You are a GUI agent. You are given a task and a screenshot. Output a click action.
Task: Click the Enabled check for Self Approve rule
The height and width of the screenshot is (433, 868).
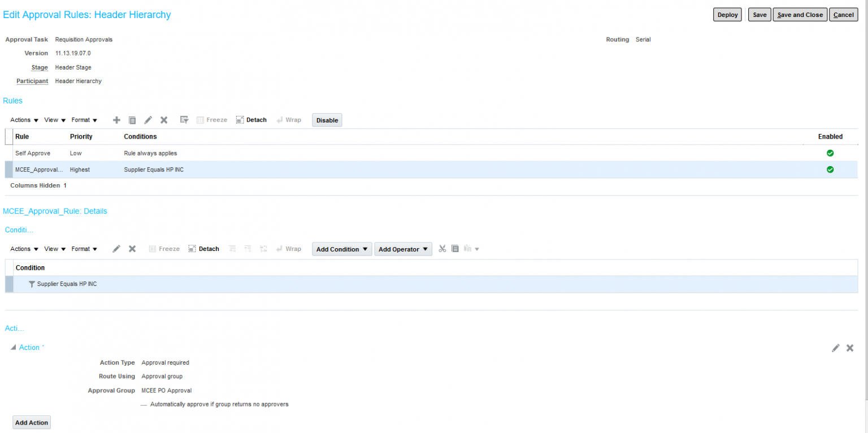(830, 153)
